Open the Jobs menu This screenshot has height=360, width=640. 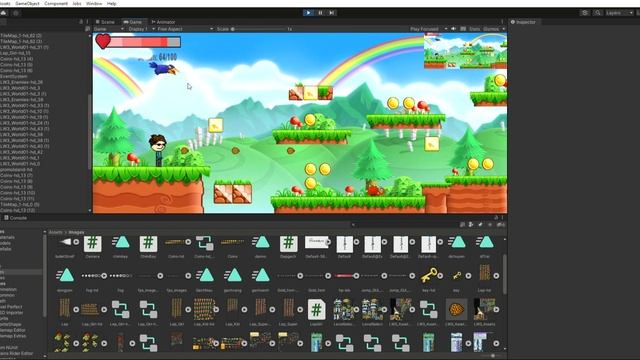coord(77,3)
